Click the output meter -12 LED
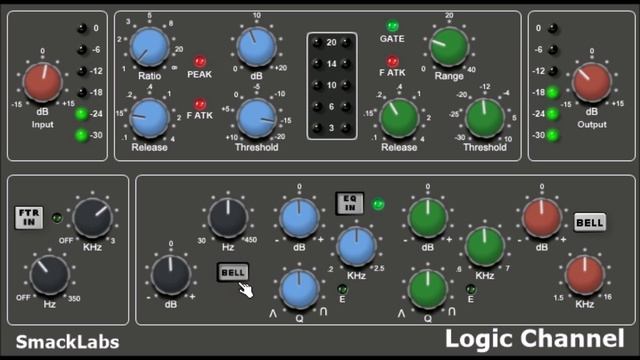This screenshot has width=640, height=360. (x=553, y=71)
